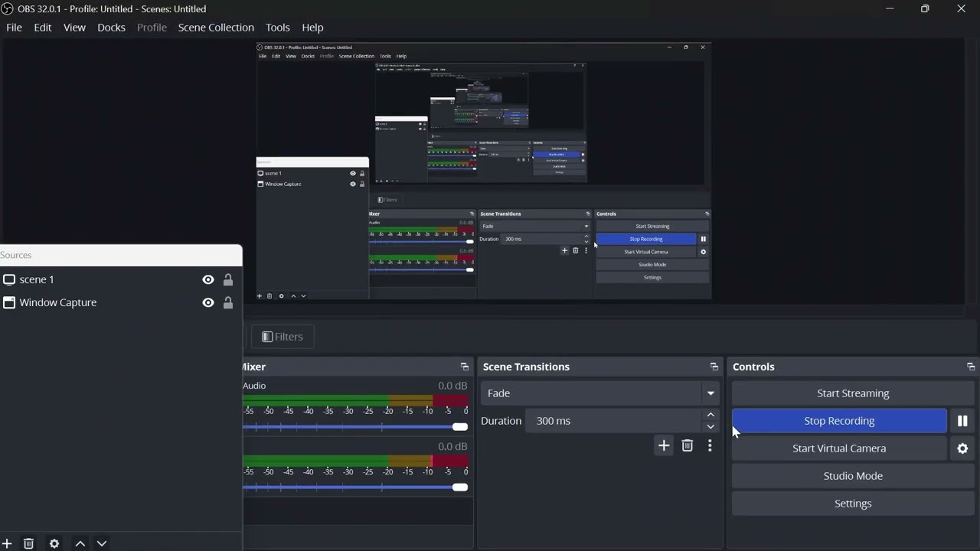Screen dimensions: 980x551
Task: Toggle visibility of Window Capture source
Action: [x=208, y=303]
